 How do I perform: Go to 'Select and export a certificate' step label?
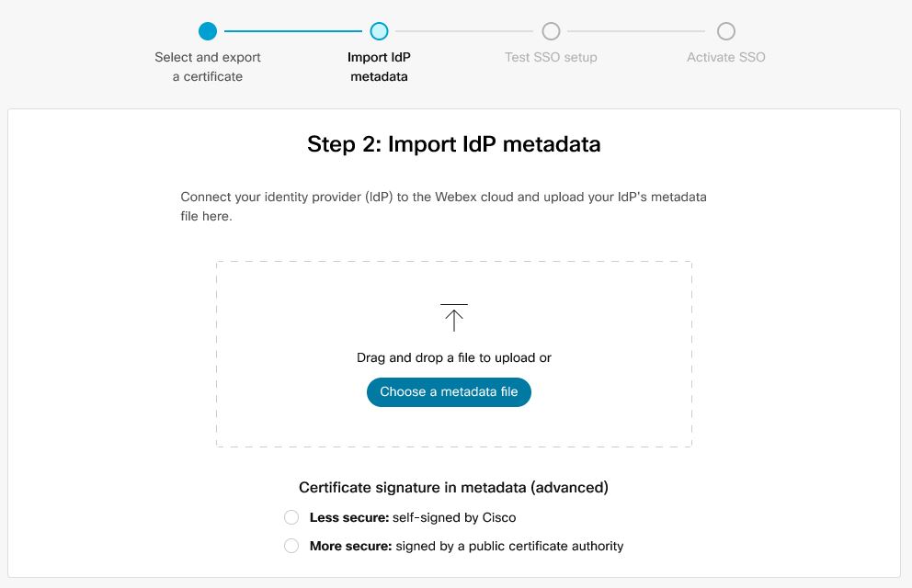coord(208,67)
